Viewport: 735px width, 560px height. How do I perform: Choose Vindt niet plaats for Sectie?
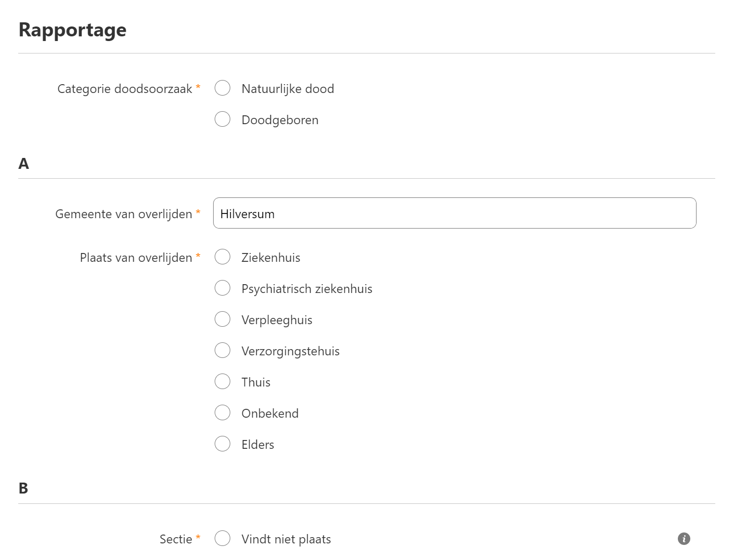tap(222, 539)
